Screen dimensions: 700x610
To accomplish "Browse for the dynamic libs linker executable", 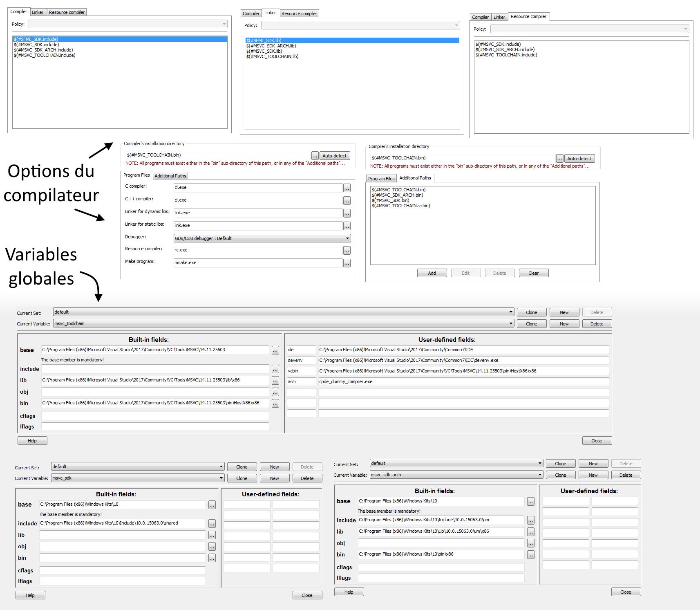I will tap(347, 213).
